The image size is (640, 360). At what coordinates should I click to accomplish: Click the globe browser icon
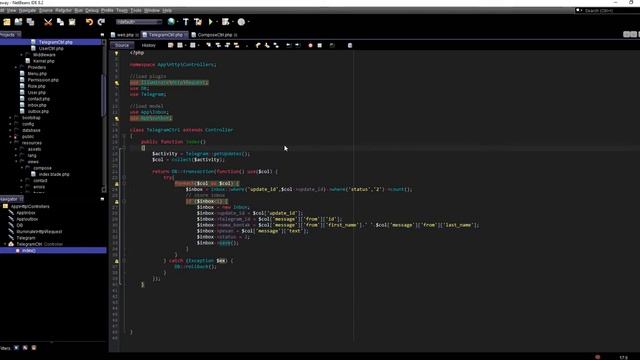[171, 22]
